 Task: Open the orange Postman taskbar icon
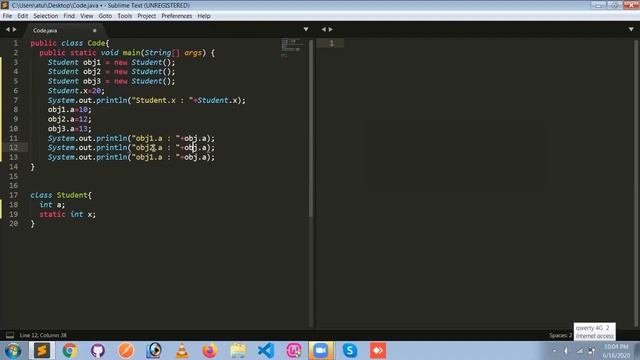[126, 351]
